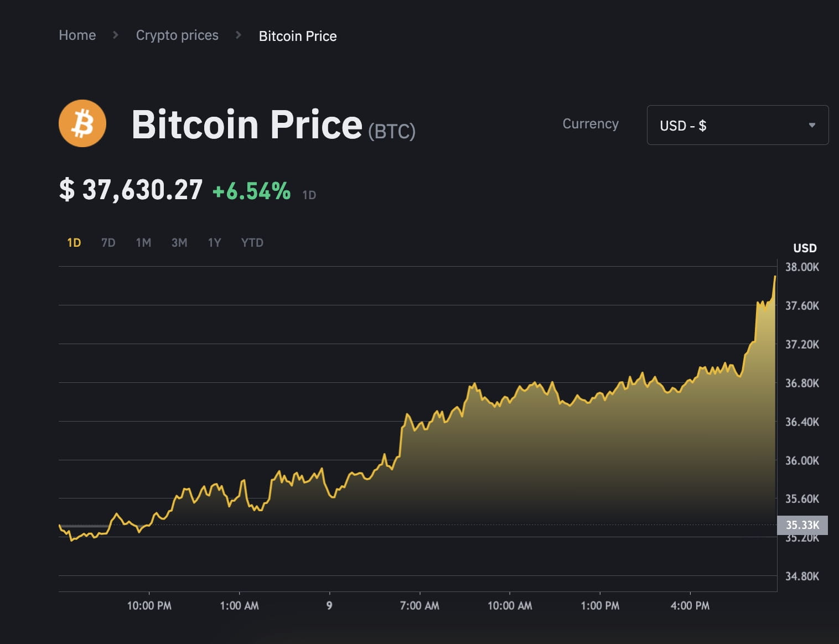Expand currency options to switch from USD

(737, 125)
